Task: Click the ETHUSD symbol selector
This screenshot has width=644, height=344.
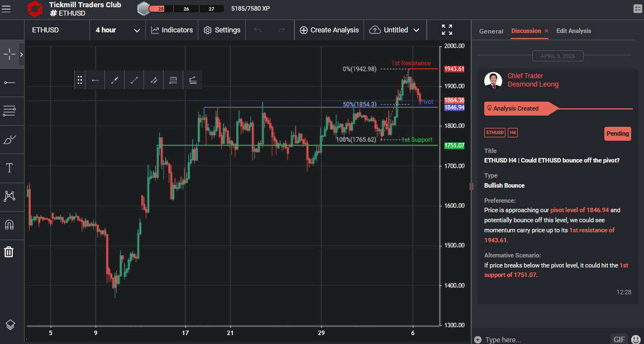Action: click(58, 30)
